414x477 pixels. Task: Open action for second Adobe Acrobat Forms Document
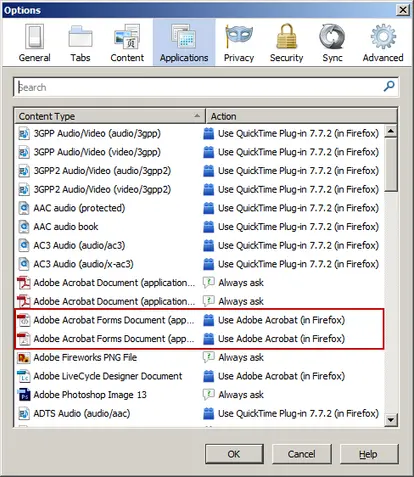(281, 339)
